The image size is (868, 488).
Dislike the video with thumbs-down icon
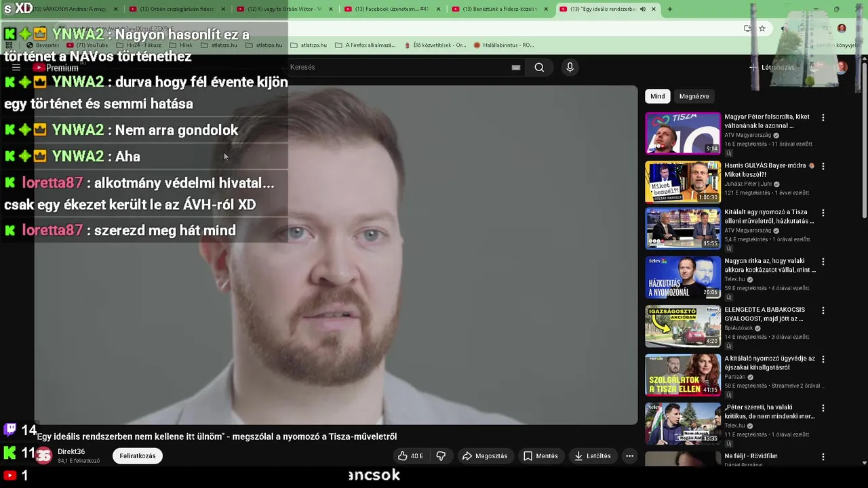point(441,456)
